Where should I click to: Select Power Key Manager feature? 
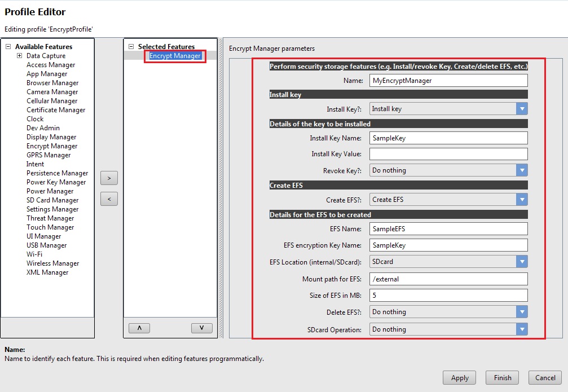click(56, 182)
